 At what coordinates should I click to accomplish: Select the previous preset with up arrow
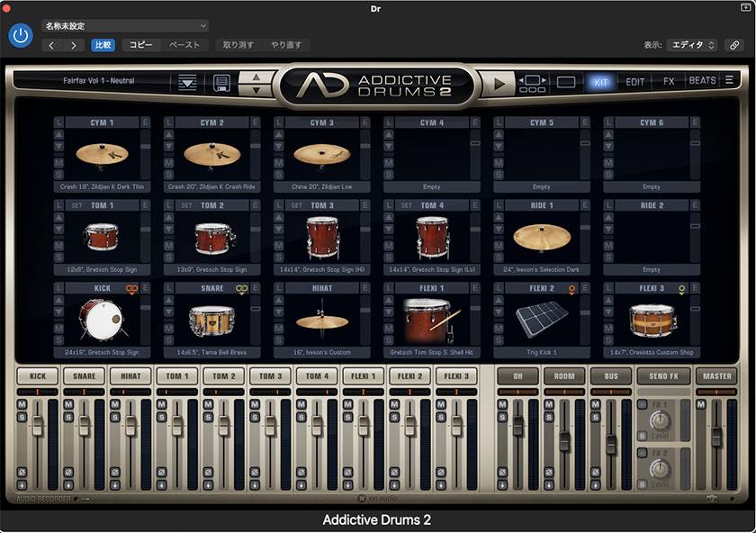[256, 77]
